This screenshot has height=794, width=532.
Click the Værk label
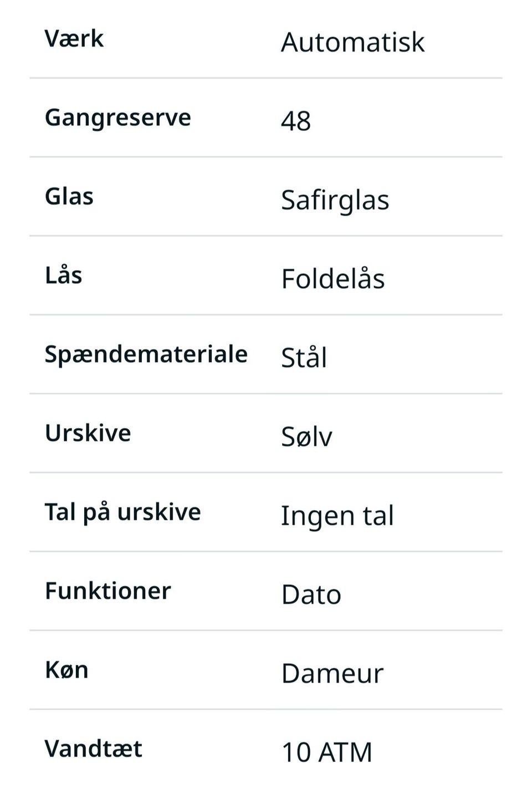click(x=74, y=39)
